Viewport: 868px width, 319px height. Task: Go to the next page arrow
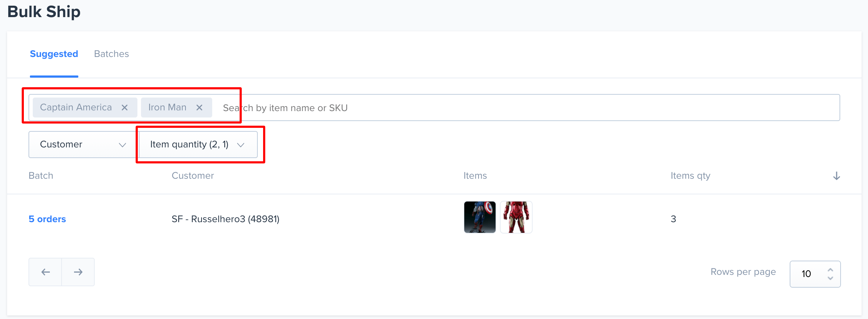tap(78, 272)
